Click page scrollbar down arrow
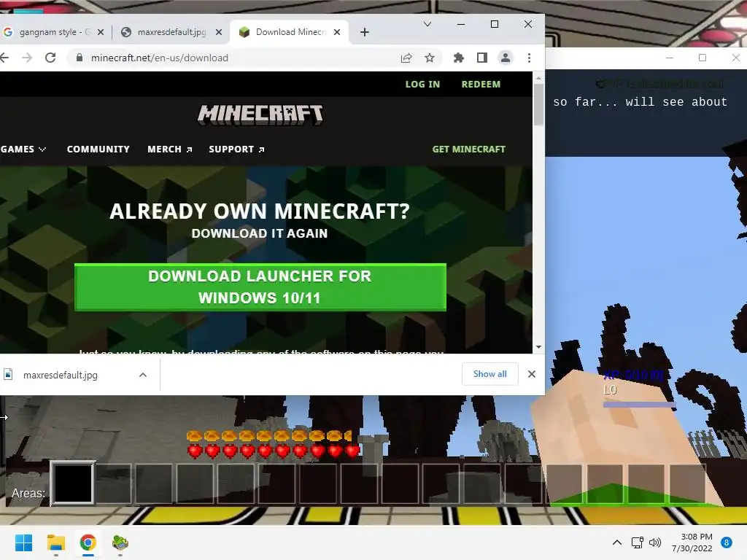Screen dimensions: 747x560 point(538,347)
